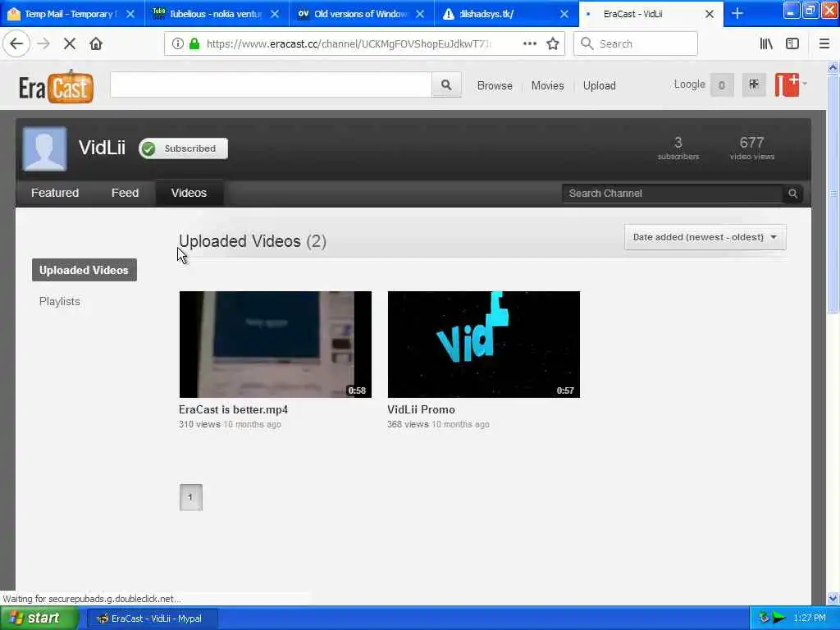Open the browser home page
This screenshot has height=630, width=840.
pos(96,44)
